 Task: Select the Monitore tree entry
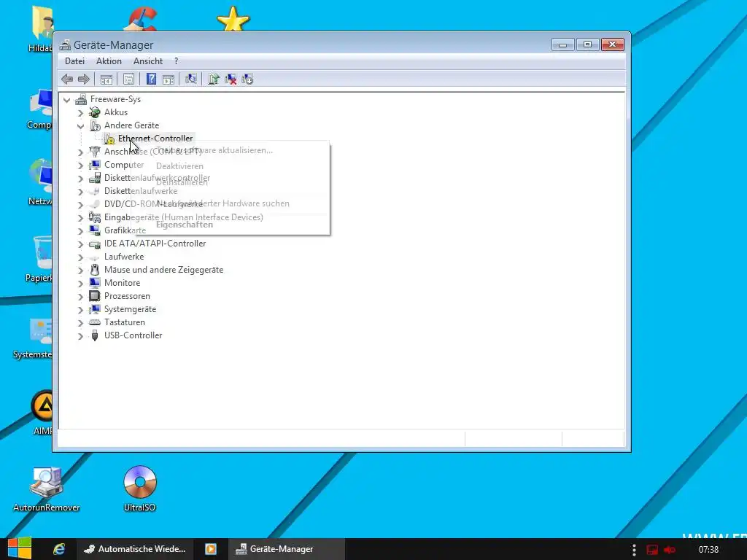coord(122,283)
